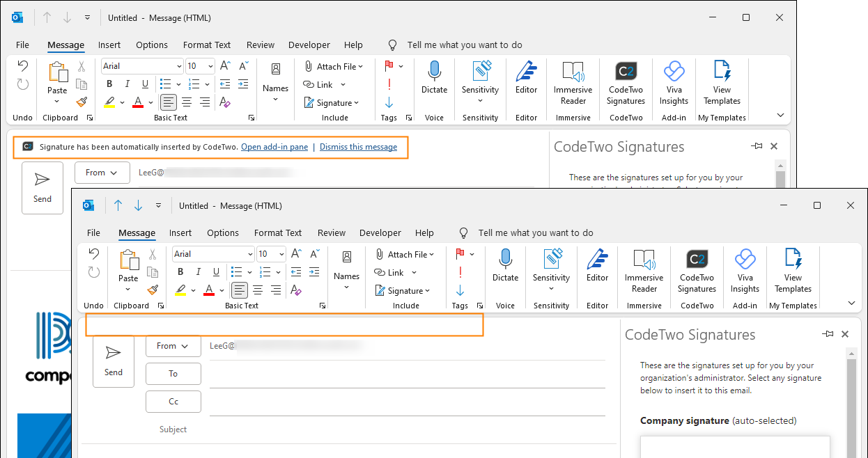
Task: Click View Templates in front window
Action: click(793, 271)
